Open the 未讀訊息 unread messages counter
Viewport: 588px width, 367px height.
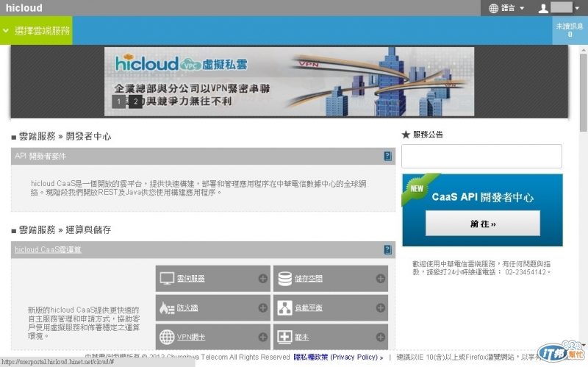(570, 30)
